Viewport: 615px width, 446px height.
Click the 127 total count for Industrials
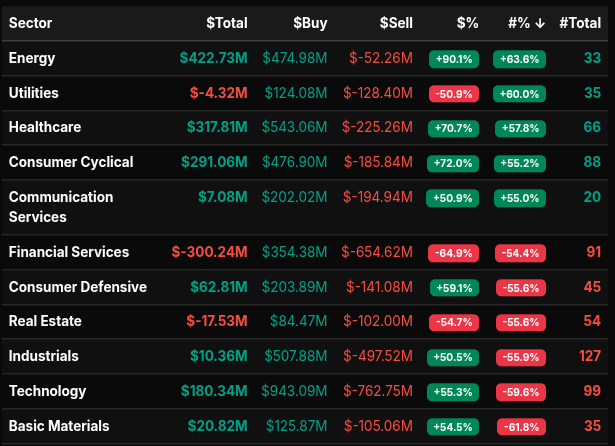pyautogui.click(x=589, y=356)
